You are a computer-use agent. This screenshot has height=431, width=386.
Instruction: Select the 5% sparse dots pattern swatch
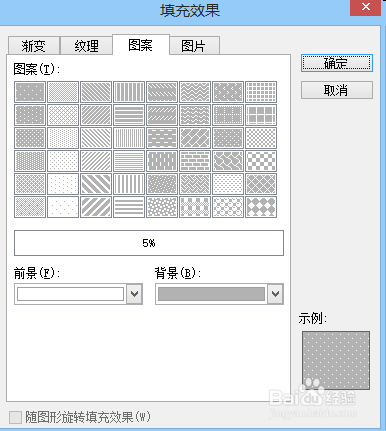tap(30, 92)
